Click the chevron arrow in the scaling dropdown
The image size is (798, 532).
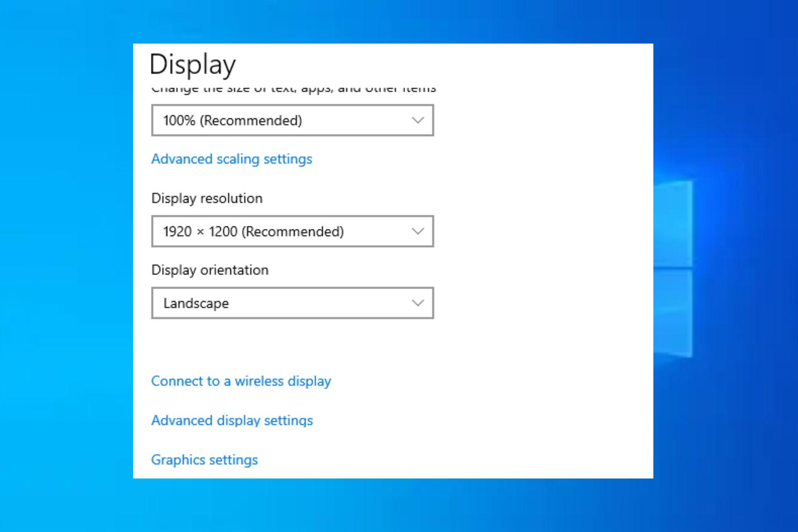[417, 121]
